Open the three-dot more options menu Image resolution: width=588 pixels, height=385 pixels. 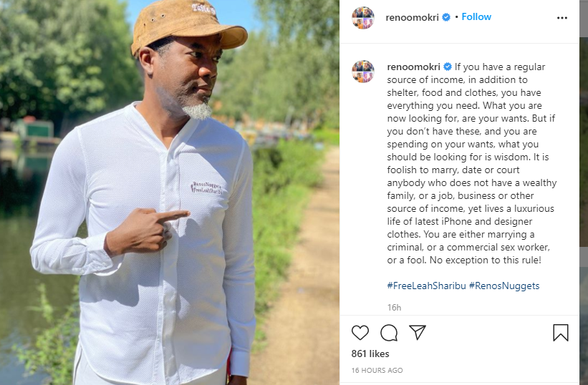coord(562,18)
